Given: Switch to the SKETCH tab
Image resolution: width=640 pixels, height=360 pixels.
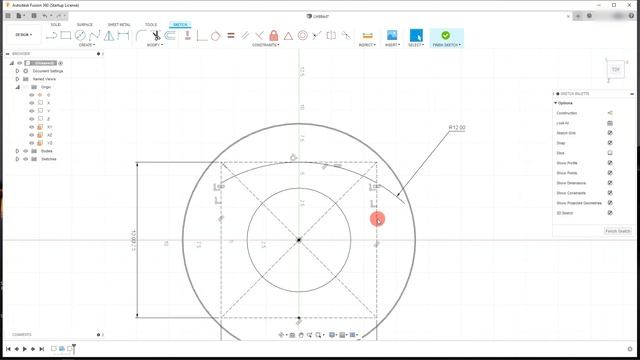Looking at the screenshot, I should tap(180, 25).
